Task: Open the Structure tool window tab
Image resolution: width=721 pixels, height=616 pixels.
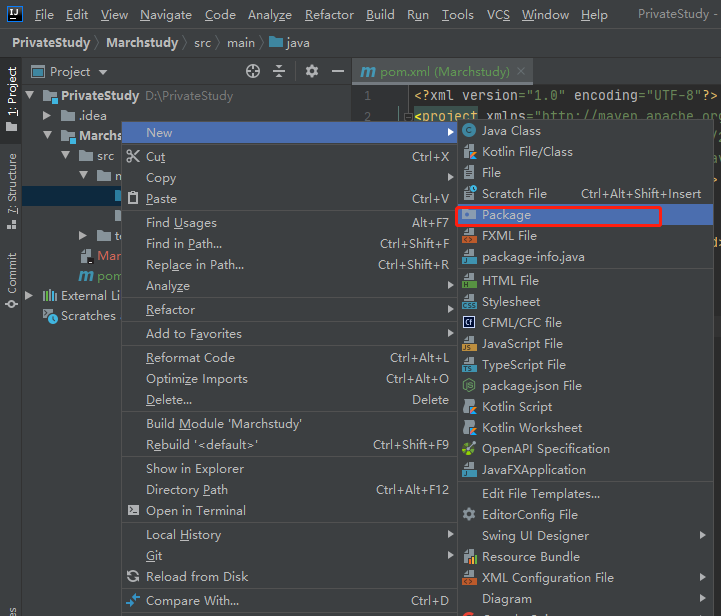Action: 11,191
